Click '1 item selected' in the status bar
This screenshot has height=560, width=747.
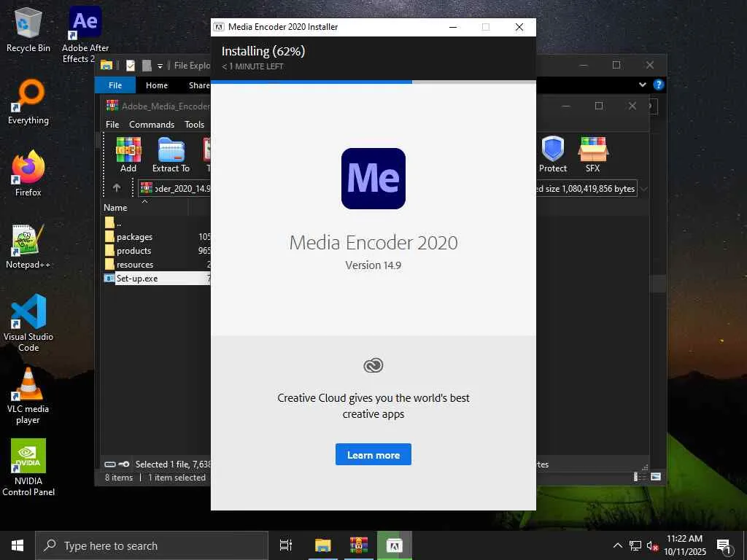177,477
